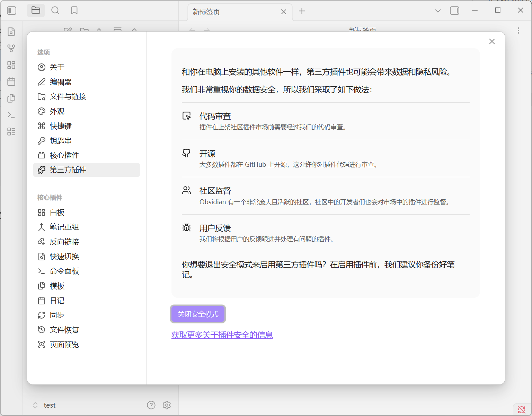Open 同步 plugin settings
Image resolution: width=532 pixels, height=416 pixels.
87,315
